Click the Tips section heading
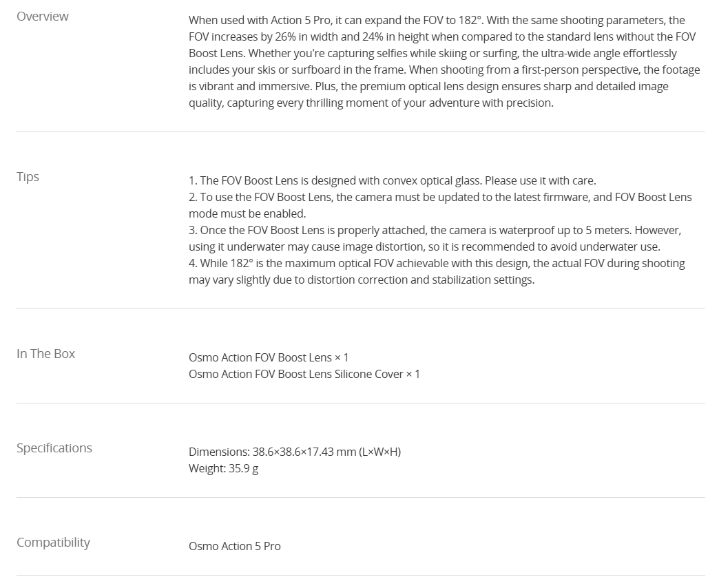This screenshot has height=588, width=719. tap(28, 177)
